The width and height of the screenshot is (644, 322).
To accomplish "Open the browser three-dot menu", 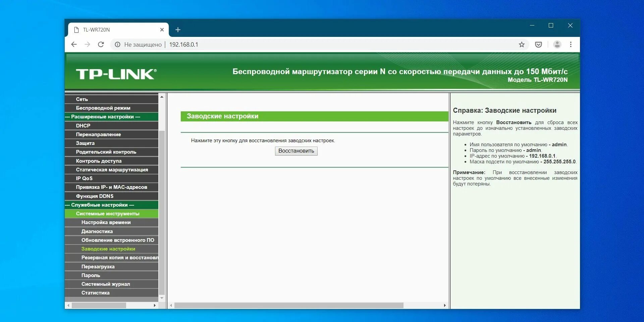I will pos(571,44).
